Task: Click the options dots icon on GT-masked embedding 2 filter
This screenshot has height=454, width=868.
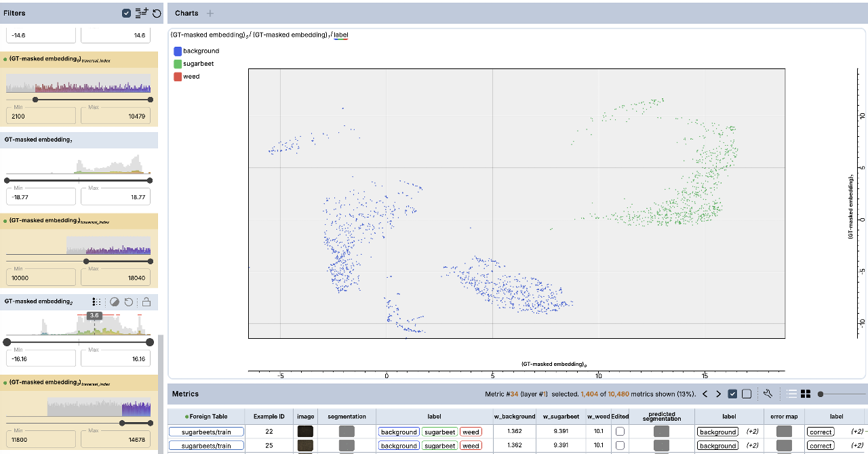Action: pos(96,302)
